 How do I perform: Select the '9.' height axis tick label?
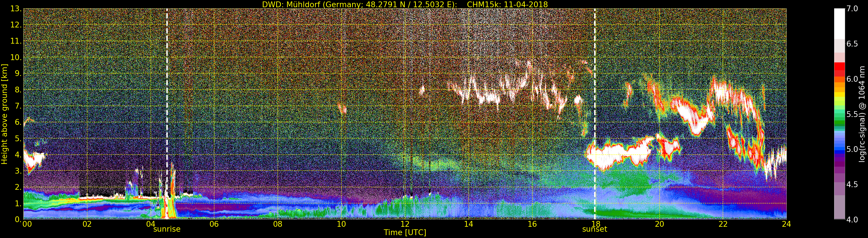tap(18, 73)
